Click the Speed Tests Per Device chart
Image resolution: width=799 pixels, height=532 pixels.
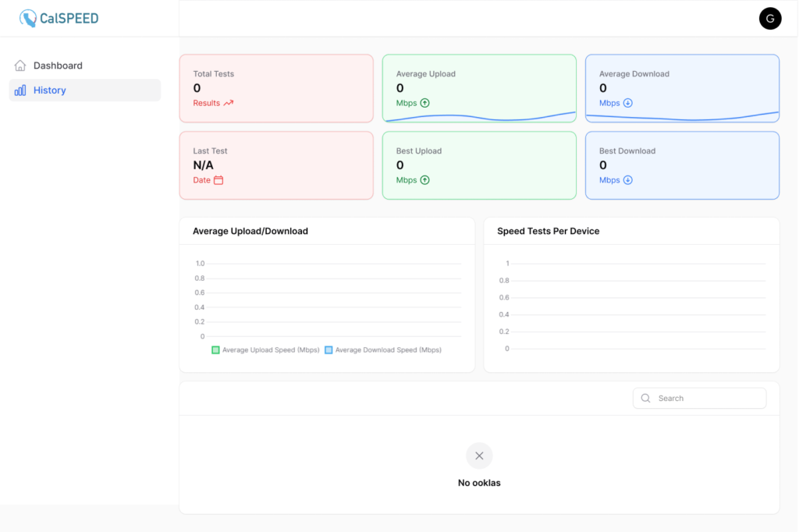(631, 306)
